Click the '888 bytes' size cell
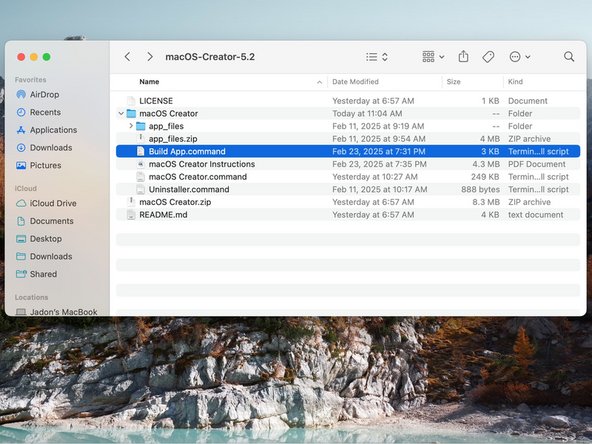 (480, 190)
